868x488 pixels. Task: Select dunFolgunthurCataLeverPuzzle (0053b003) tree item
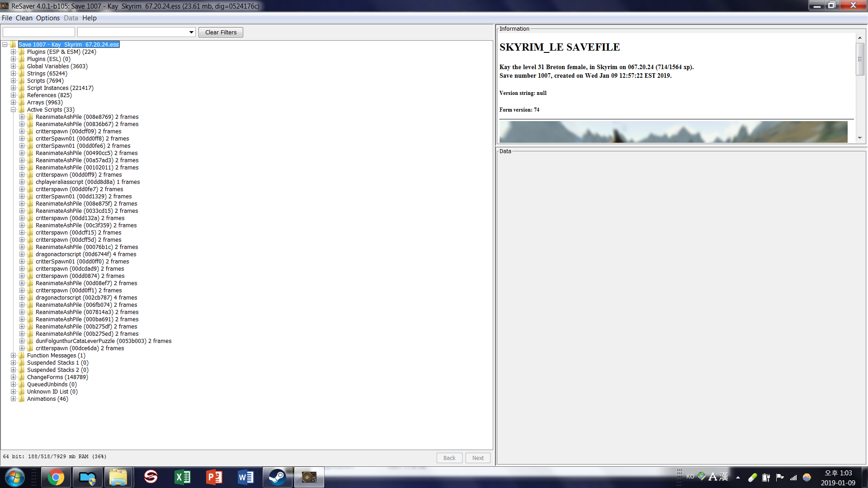(103, 341)
